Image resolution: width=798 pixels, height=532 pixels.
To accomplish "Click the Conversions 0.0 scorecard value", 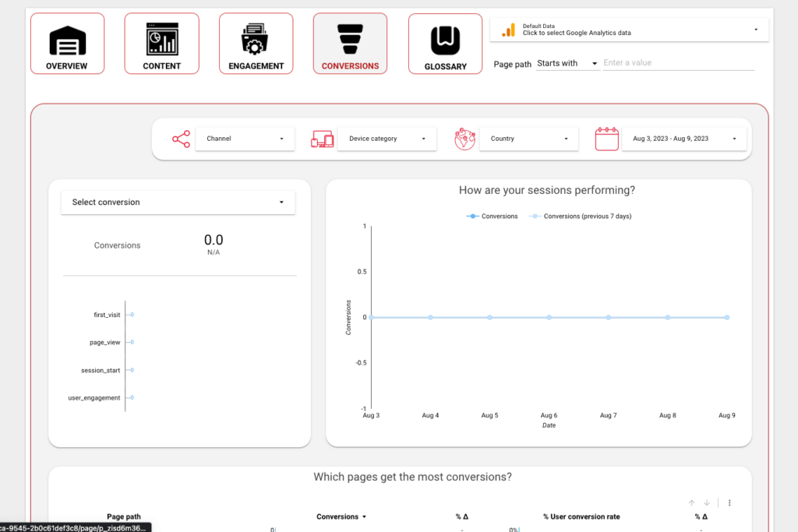I will tap(214, 240).
